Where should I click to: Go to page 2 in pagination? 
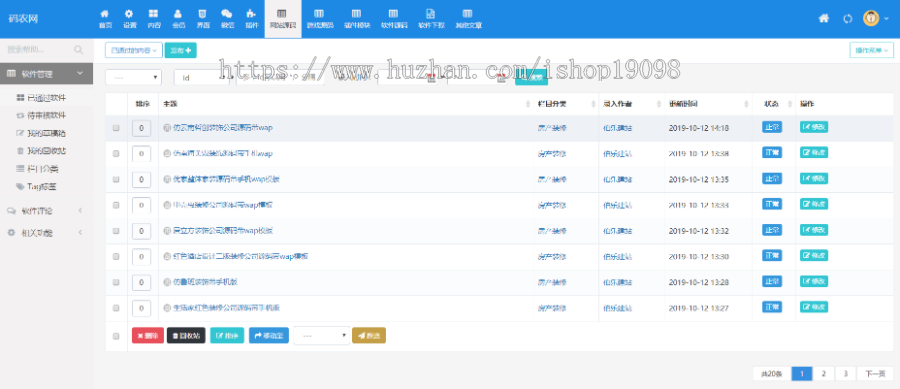[824, 374]
